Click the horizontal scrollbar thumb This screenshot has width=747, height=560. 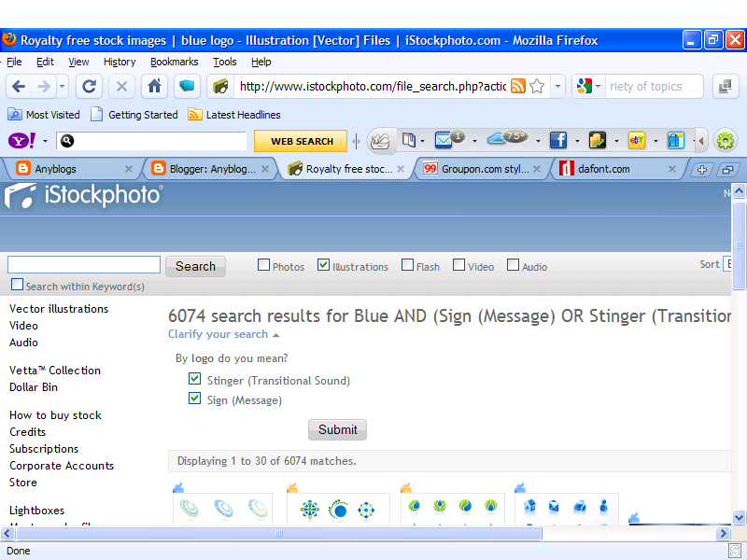click(279, 533)
